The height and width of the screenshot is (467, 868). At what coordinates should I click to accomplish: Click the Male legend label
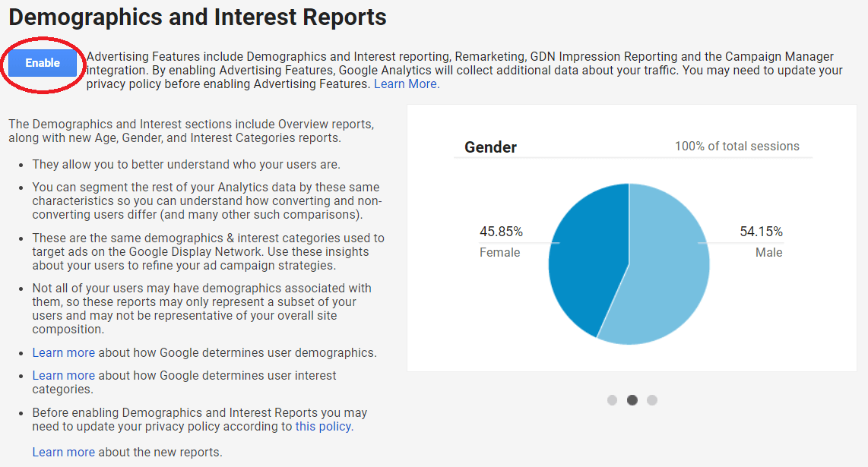(x=769, y=252)
